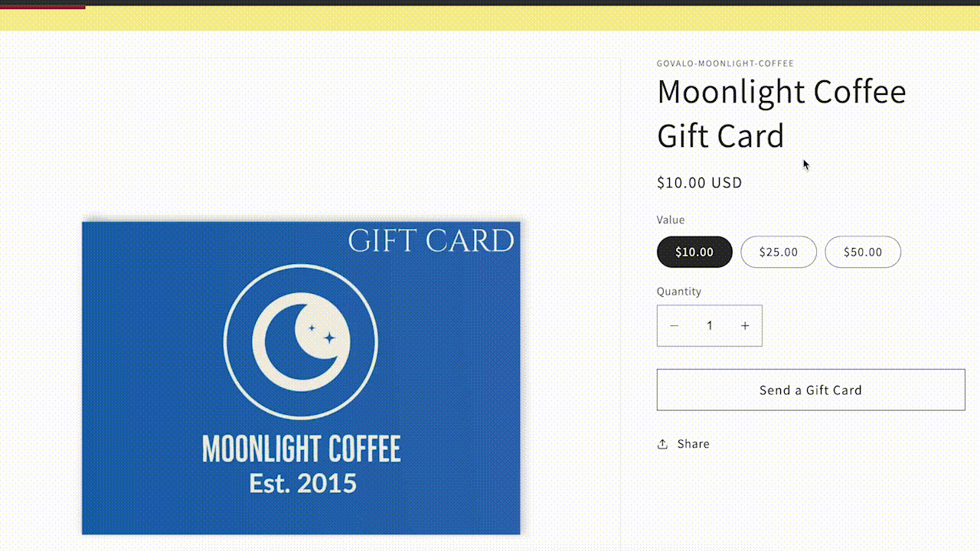Pick the $50.00 value option

[x=863, y=252]
